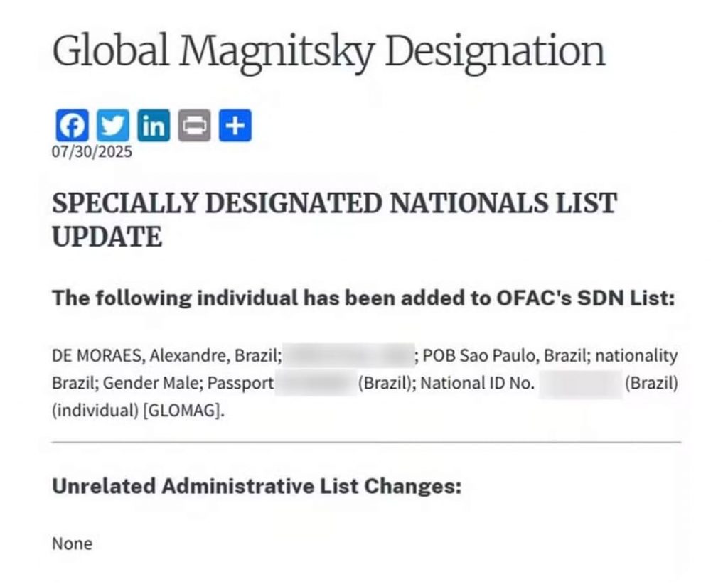Click the National ID No. label
Viewport: 728px width, 584px height.
pyautogui.click(x=477, y=383)
